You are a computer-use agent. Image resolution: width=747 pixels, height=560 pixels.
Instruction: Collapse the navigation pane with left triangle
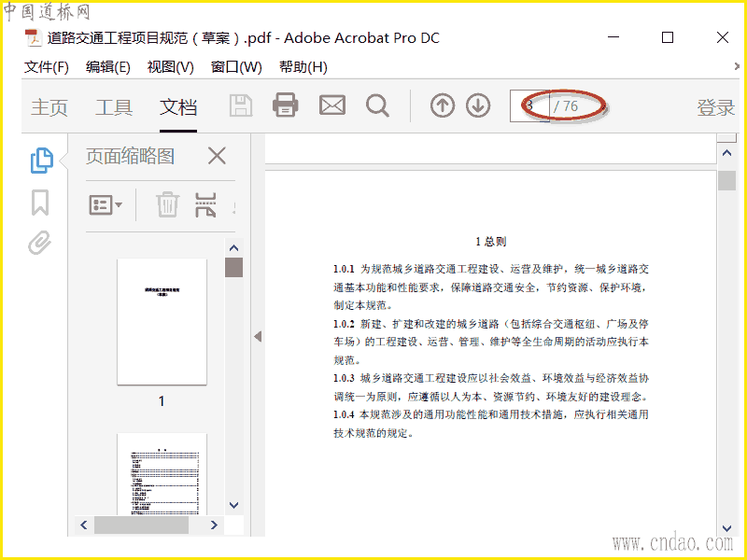click(258, 337)
